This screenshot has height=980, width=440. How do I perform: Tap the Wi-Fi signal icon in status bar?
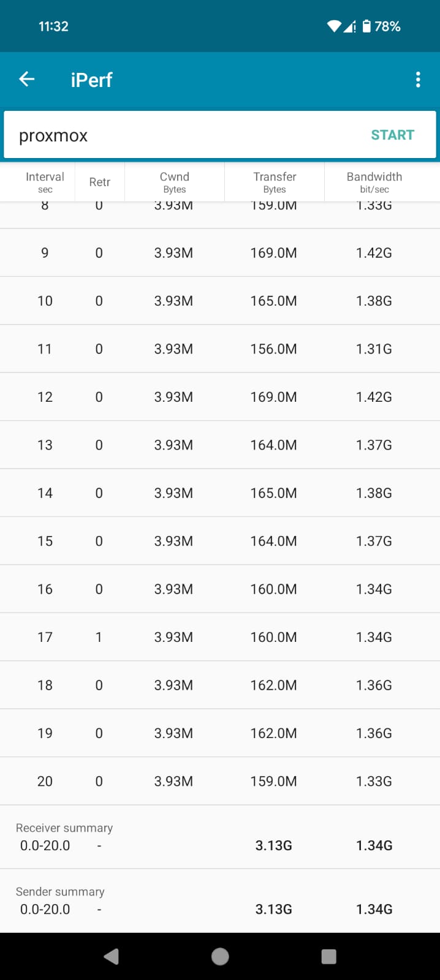tap(334, 26)
